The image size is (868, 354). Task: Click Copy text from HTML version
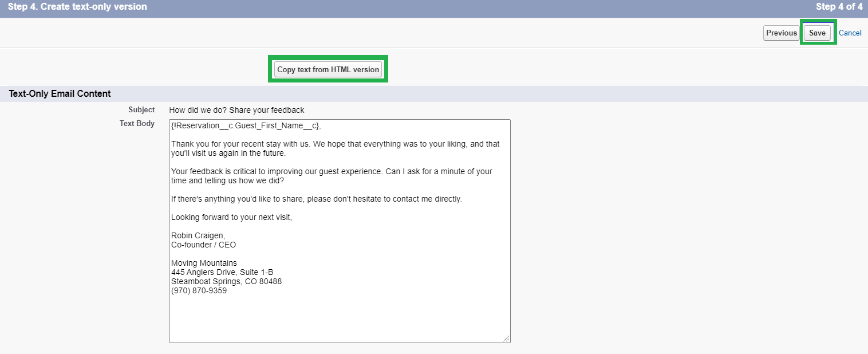coord(328,69)
